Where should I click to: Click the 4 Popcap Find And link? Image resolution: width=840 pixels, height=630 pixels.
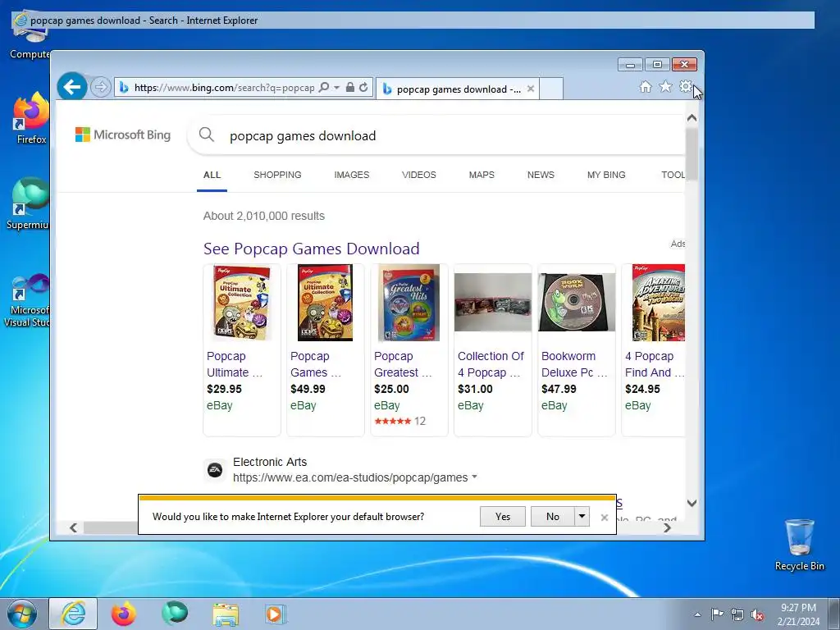click(655, 364)
